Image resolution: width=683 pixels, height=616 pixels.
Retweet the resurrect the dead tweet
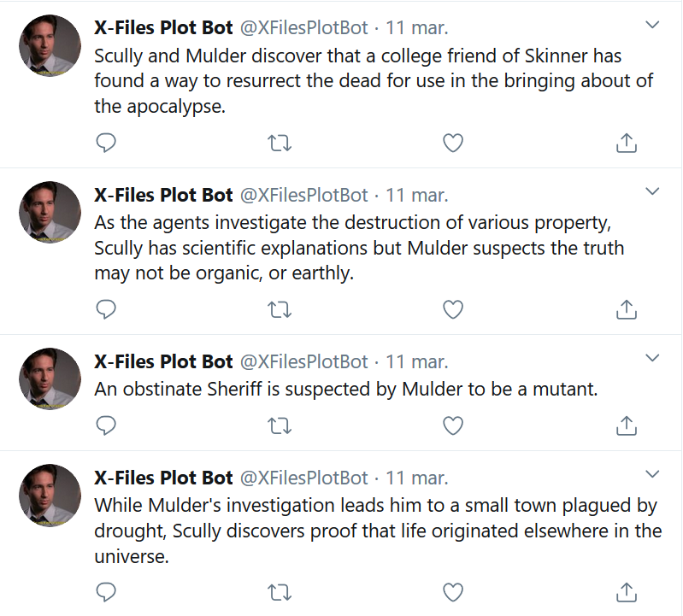[x=280, y=143]
